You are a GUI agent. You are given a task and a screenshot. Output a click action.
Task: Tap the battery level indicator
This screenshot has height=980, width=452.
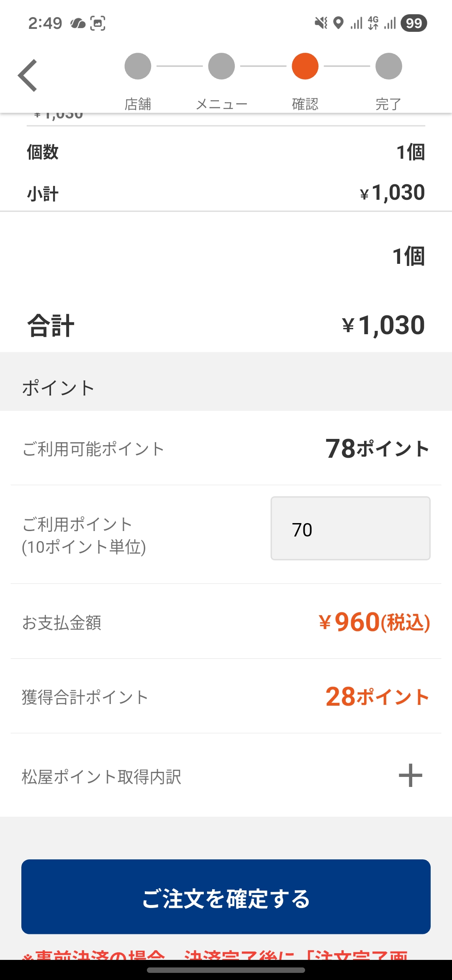[413, 23]
